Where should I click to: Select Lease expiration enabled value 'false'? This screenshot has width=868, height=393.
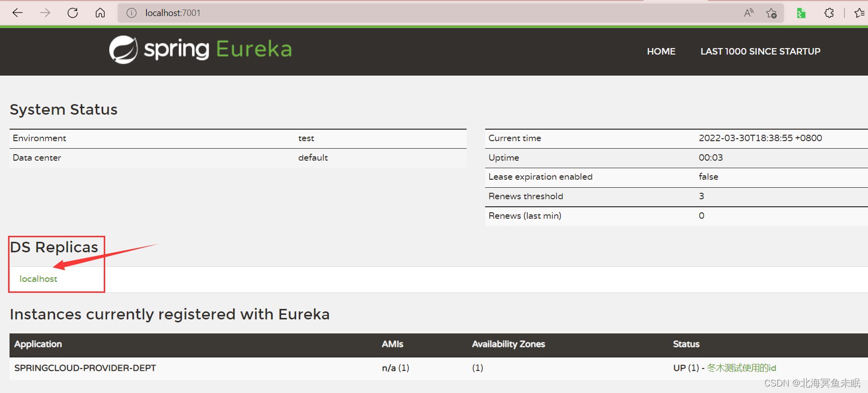[708, 177]
